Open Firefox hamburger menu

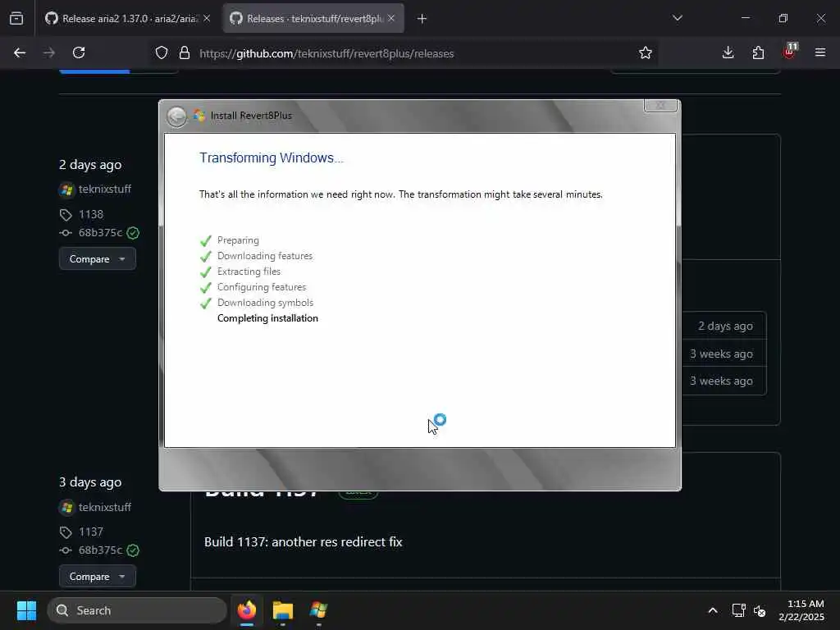pyautogui.click(x=820, y=52)
